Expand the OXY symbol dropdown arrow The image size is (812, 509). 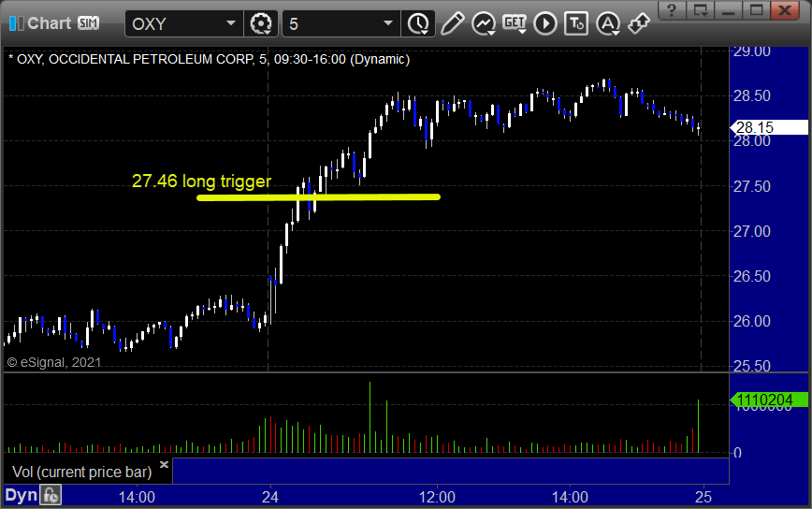click(231, 23)
